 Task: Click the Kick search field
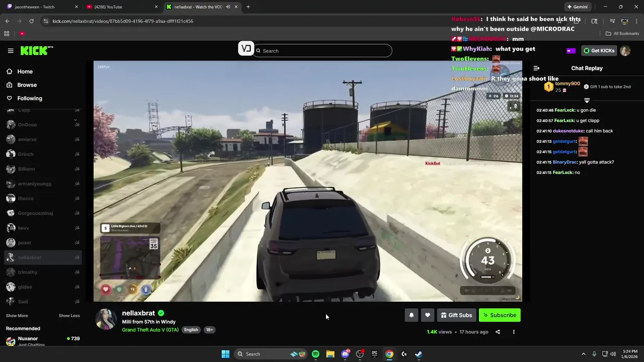[323, 51]
